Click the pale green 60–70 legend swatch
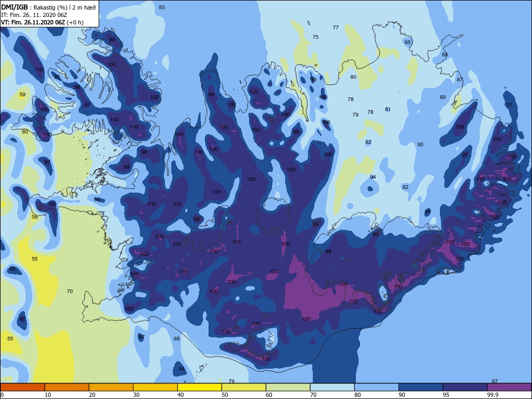The width and height of the screenshot is (532, 399). click(288, 387)
